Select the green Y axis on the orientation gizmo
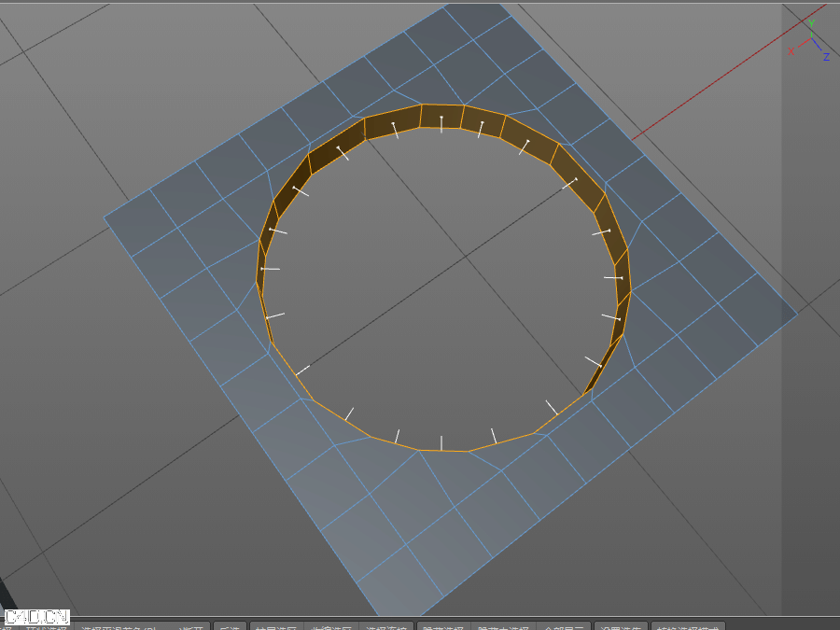Viewport: 840px width, 630px height. coord(811,21)
